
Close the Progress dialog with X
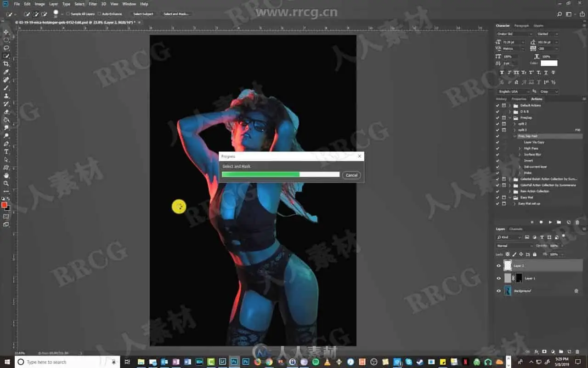[x=359, y=156]
